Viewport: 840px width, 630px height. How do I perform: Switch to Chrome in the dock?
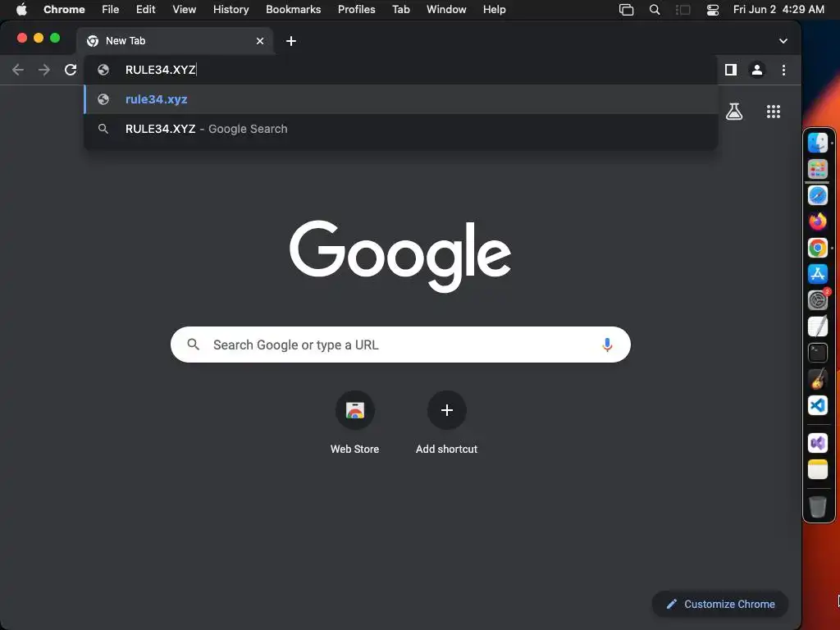818,248
